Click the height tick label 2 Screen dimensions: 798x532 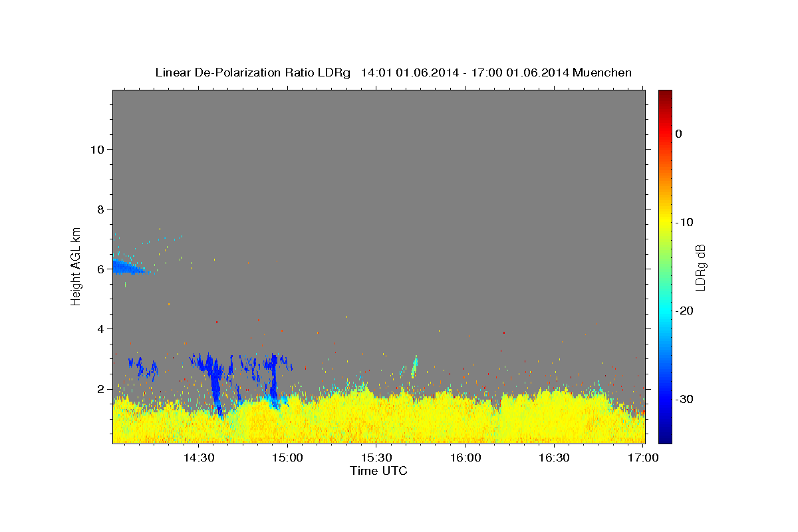coord(101,388)
